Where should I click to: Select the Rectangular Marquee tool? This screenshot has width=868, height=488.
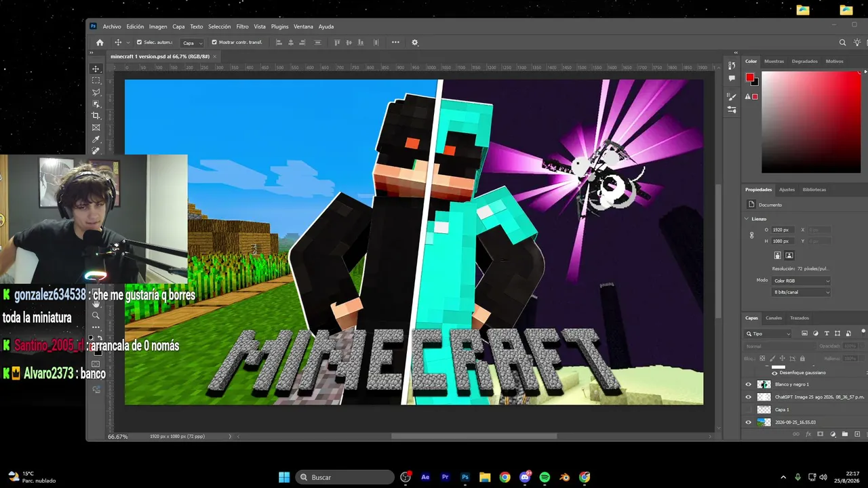point(96,81)
